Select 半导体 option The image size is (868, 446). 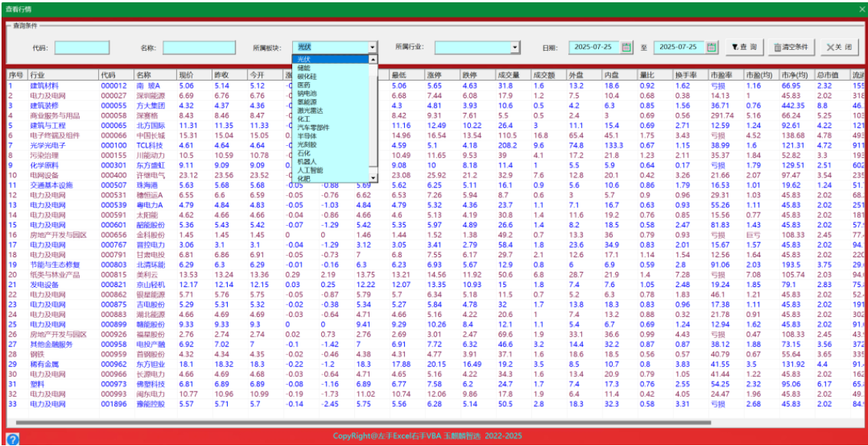point(331,136)
